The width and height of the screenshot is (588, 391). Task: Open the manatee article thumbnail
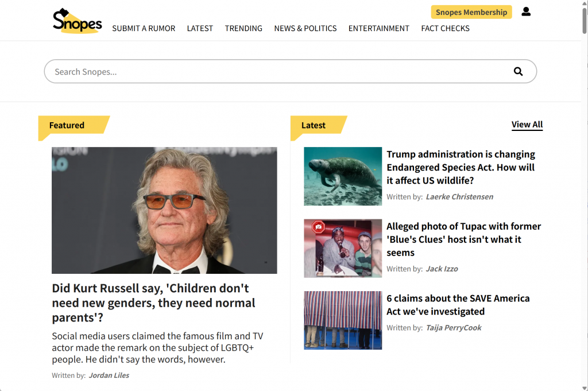pyautogui.click(x=343, y=176)
